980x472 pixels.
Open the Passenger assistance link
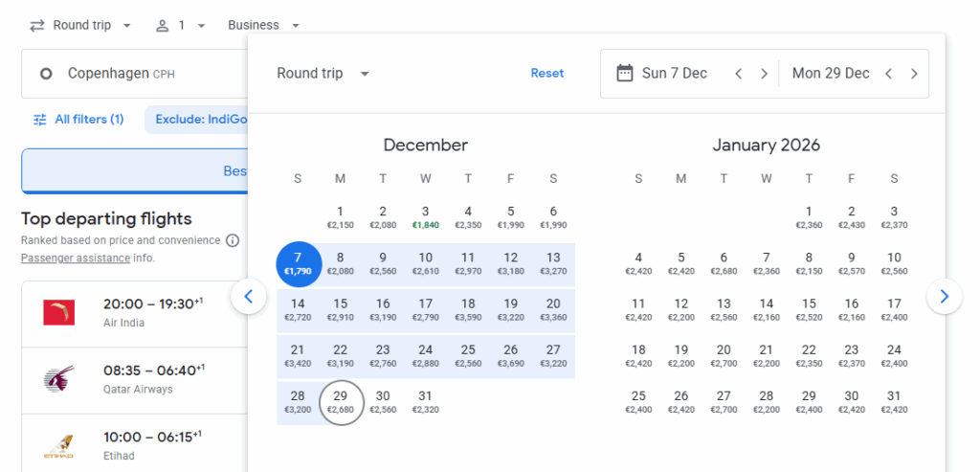click(x=75, y=258)
